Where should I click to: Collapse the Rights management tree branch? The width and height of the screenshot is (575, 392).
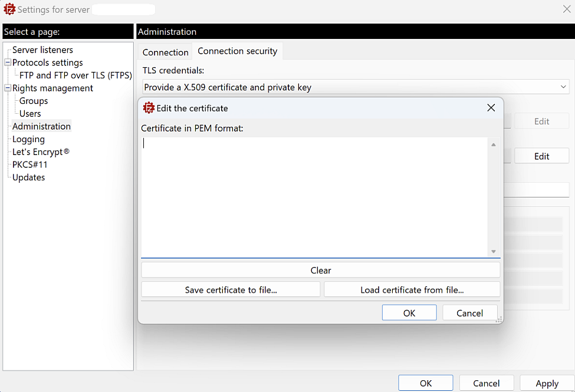pyautogui.click(x=7, y=88)
